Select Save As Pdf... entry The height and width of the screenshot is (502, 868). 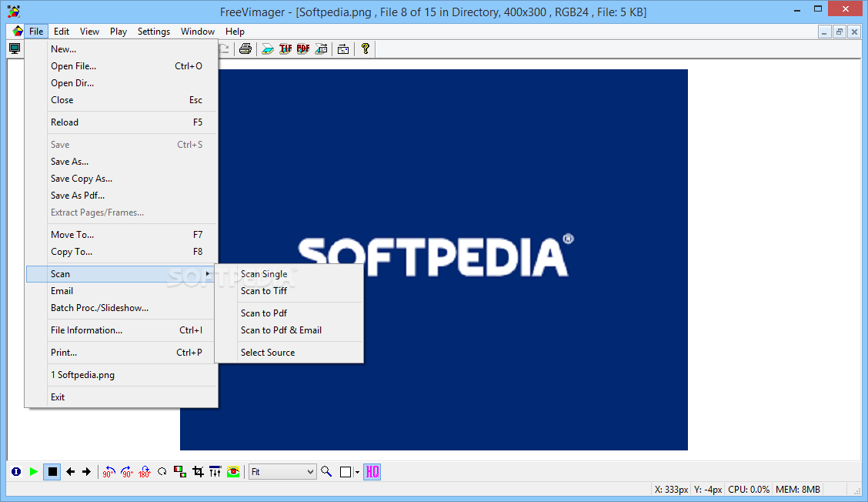[x=122, y=195]
